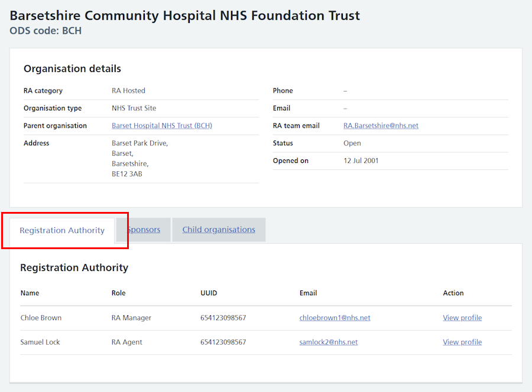Click the RA.Barsetshire@nhs.net email link
Image resolution: width=532 pixels, height=392 pixels.
click(381, 126)
